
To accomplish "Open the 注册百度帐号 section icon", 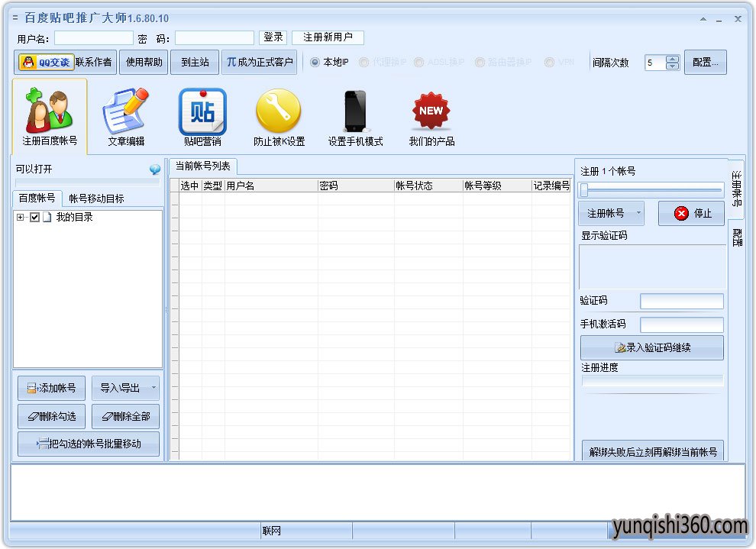I will (49, 117).
